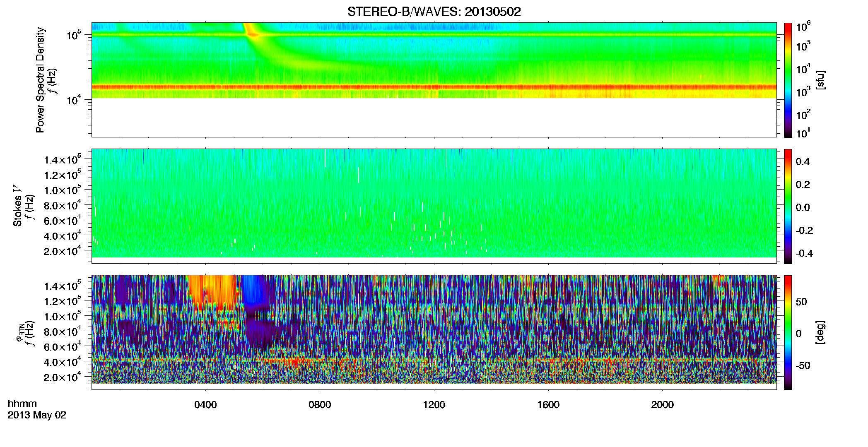This screenshot has width=868, height=447.
Task: Click the Power Spectral Density axis title
Action: [x=40, y=80]
